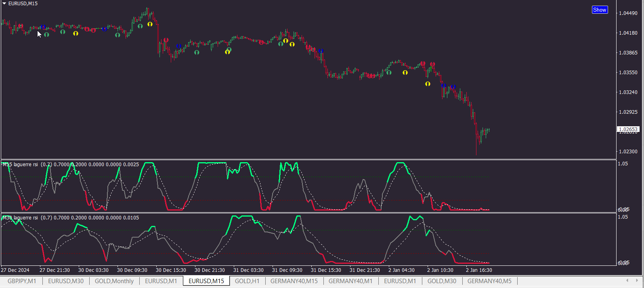
Task: Click price scale value 1.04490
Action: click(x=628, y=13)
